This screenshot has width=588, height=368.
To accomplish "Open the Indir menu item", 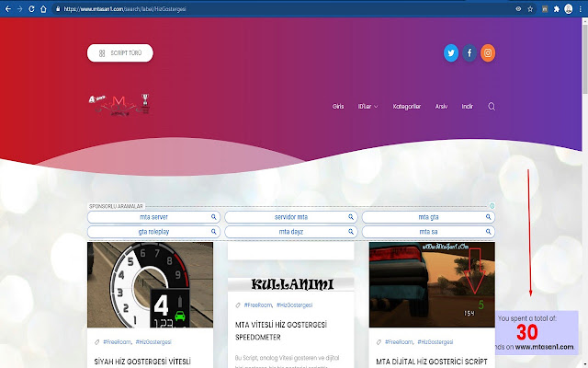I will (467, 107).
